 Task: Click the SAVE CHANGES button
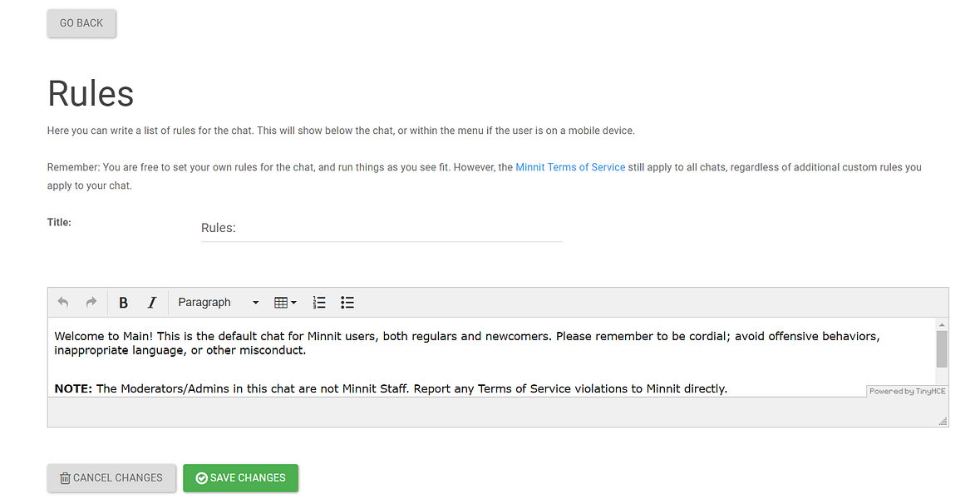[240, 477]
